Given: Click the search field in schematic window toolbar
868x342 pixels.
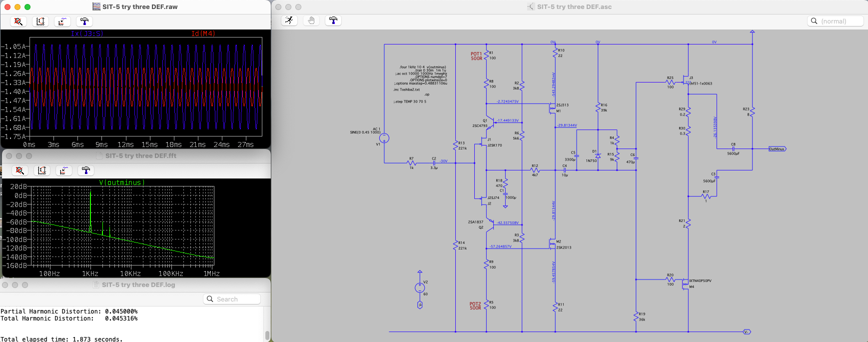Looking at the screenshot, I should tap(836, 21).
